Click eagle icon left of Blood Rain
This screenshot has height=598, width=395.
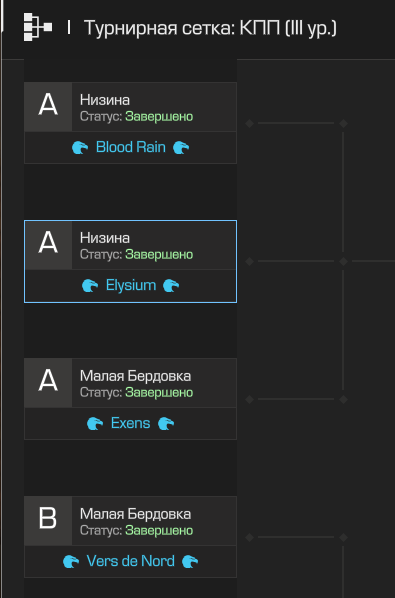tap(80, 148)
